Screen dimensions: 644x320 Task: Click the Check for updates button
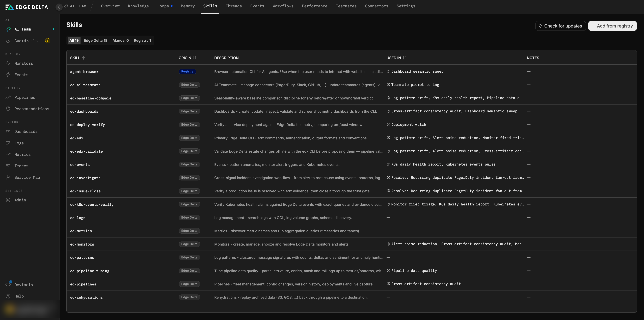(x=560, y=26)
